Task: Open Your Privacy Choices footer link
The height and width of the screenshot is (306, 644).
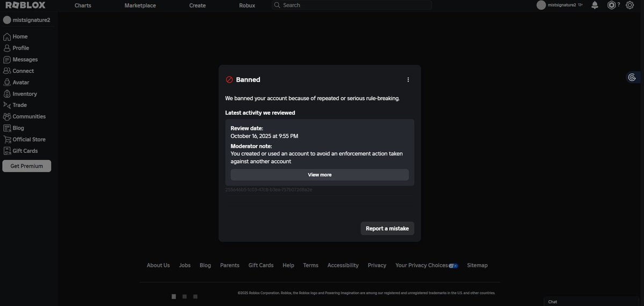Action: tap(426, 265)
